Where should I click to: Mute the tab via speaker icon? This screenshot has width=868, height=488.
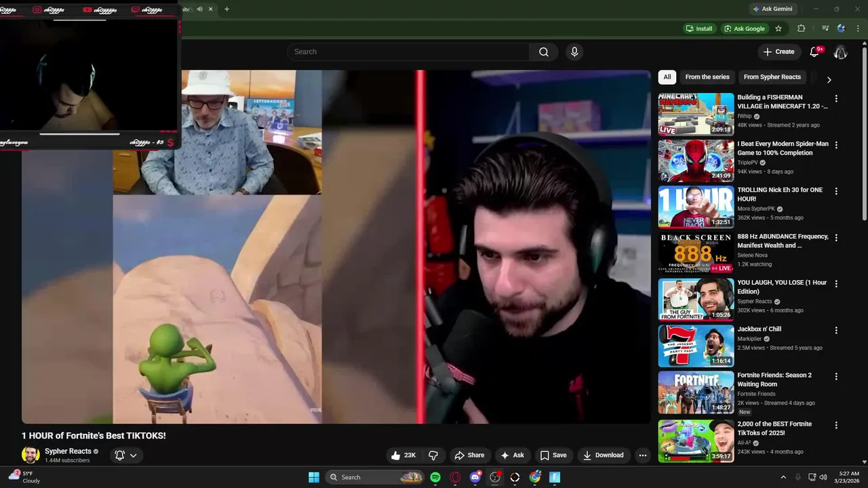pos(199,9)
